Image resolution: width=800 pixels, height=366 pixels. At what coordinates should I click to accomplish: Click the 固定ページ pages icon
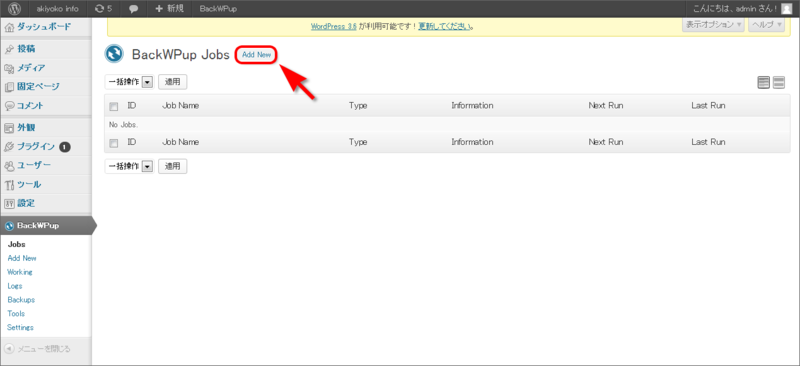point(9,87)
